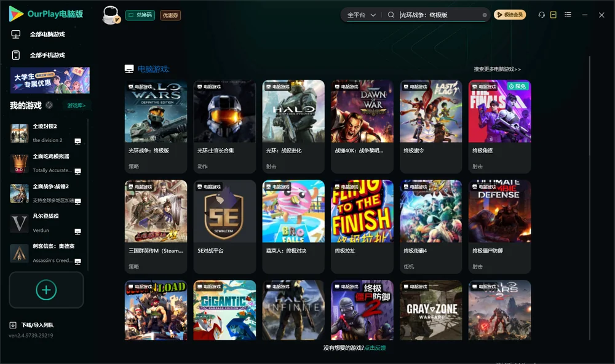615x364 pixels.
Task: Click the 电脑游戏 tag on 5E对战平台 card
Action: [209, 187]
